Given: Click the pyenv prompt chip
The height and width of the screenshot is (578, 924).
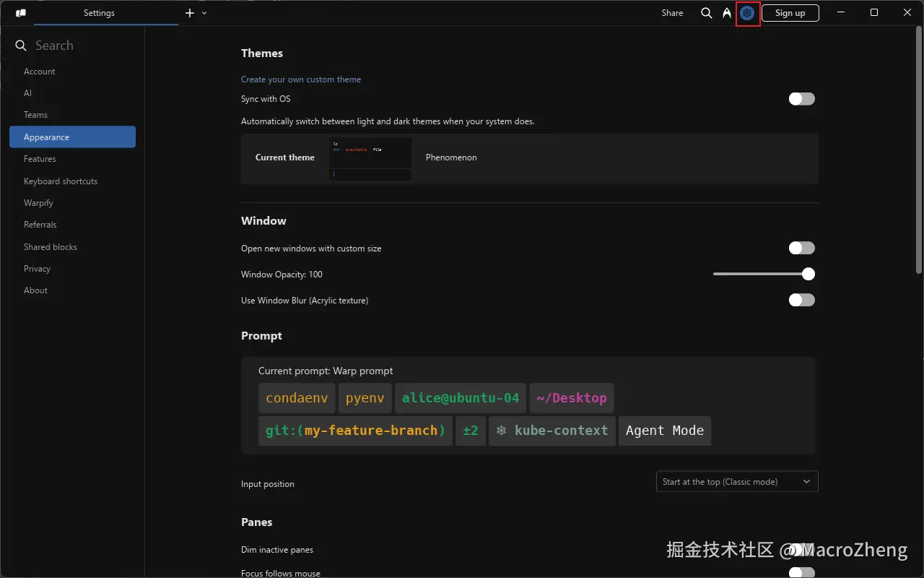Looking at the screenshot, I should click(x=365, y=398).
